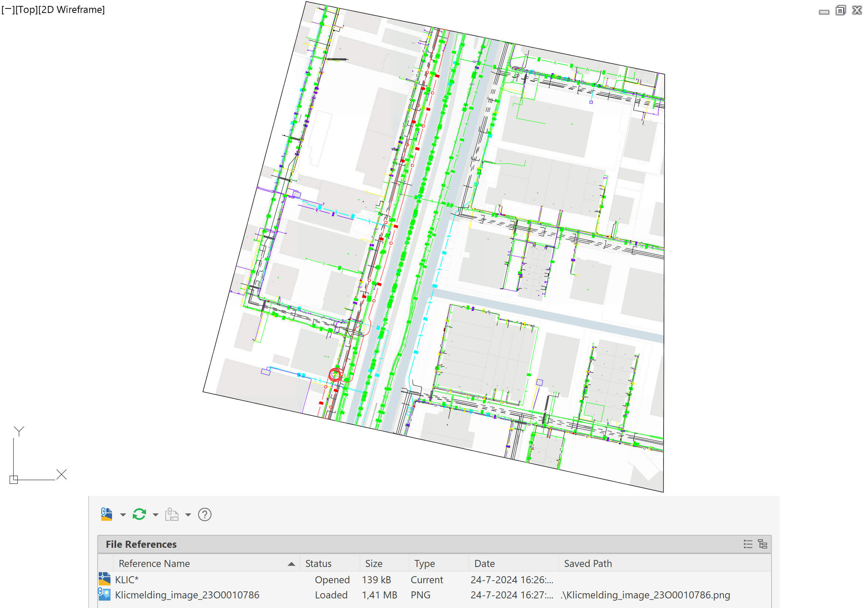The image size is (868, 608).
Task: Sort by Saved Path column header
Action: (x=587, y=563)
